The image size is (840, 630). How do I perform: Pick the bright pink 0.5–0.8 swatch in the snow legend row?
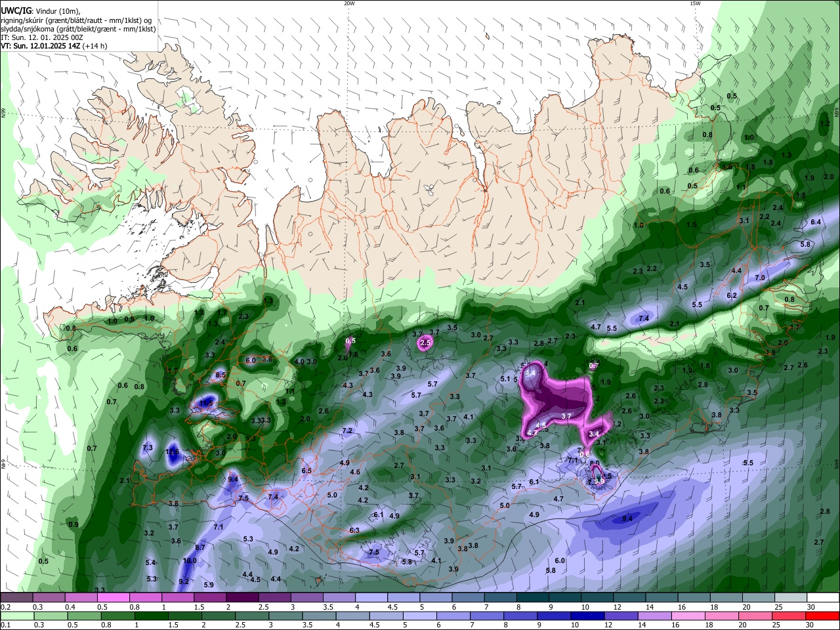click(113, 597)
